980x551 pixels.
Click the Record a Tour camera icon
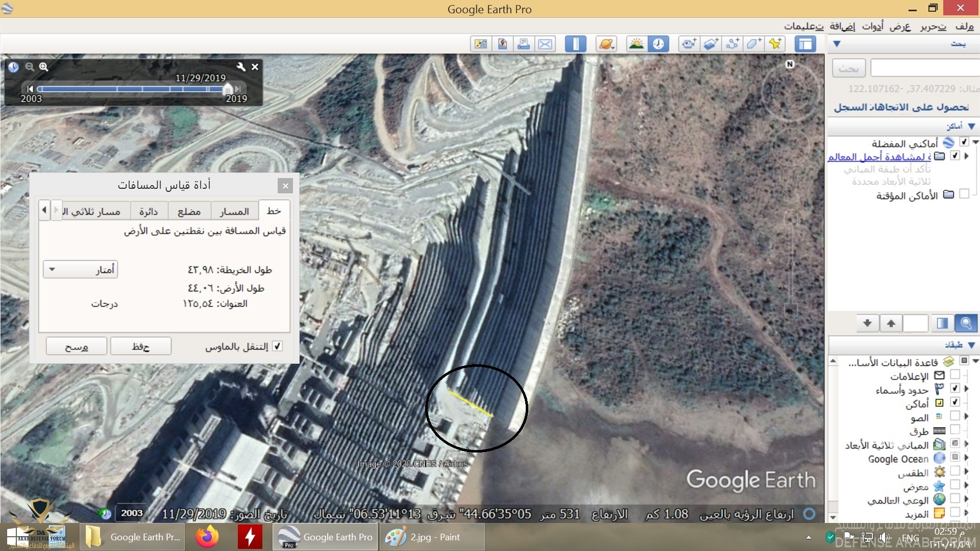pyautogui.click(x=689, y=44)
